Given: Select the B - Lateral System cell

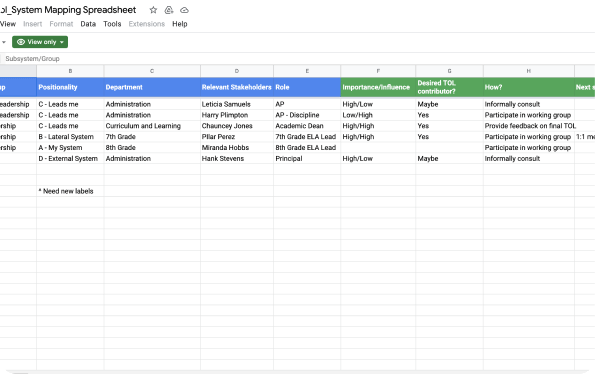Looking at the screenshot, I should tap(70, 137).
